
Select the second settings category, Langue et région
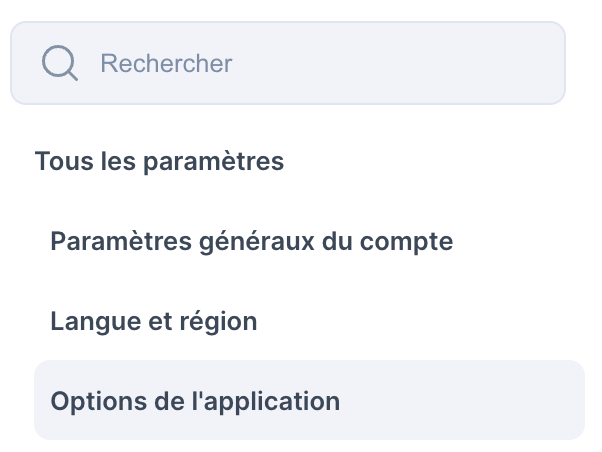pyautogui.click(x=154, y=321)
